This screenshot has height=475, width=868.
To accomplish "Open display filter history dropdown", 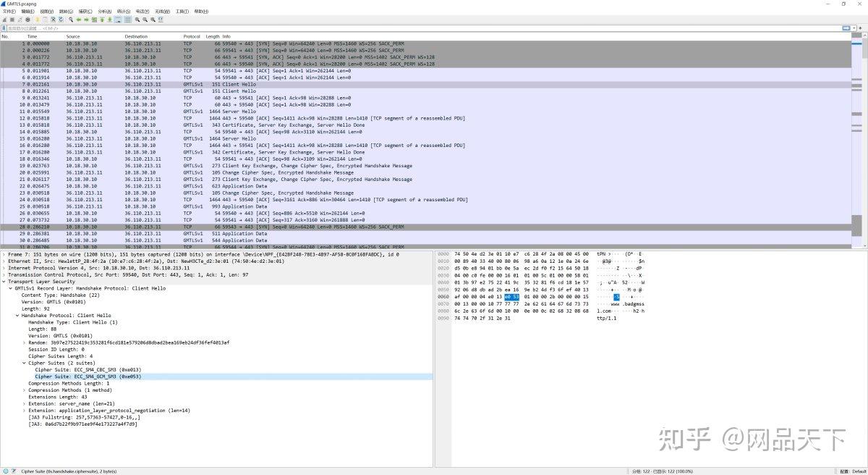I will [854, 28].
